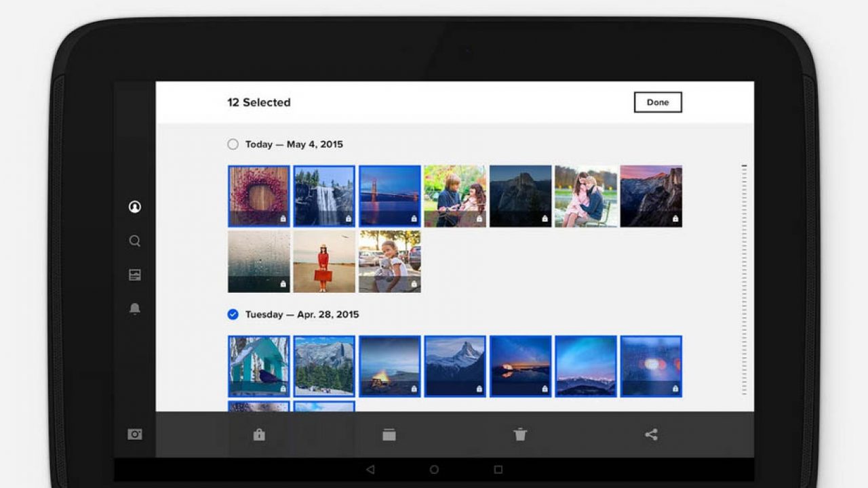Deselect the Matterhorn mountain photo
868x488 pixels.
(x=455, y=366)
